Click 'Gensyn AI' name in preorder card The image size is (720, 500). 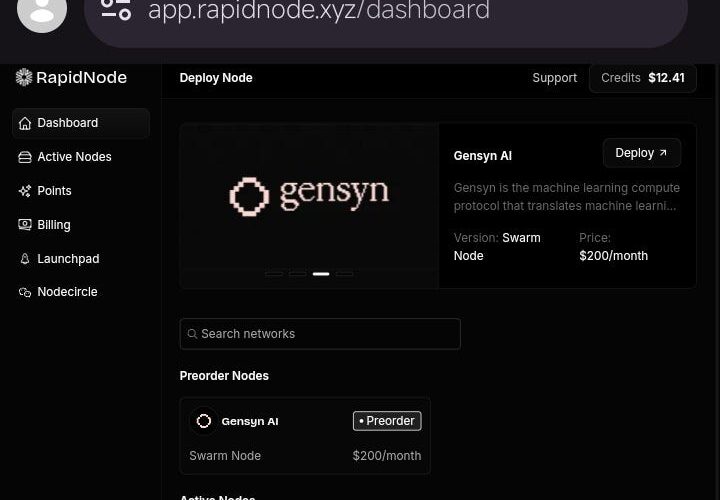point(250,421)
